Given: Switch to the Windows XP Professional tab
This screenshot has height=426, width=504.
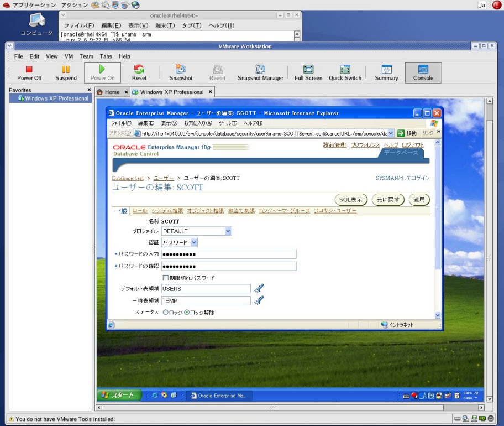Looking at the screenshot, I should tap(172, 92).
